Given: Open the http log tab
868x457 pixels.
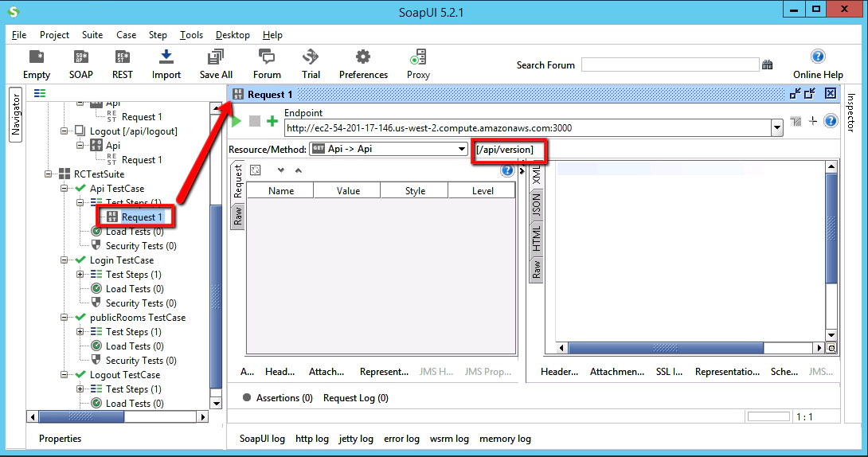Looking at the screenshot, I should (311, 439).
